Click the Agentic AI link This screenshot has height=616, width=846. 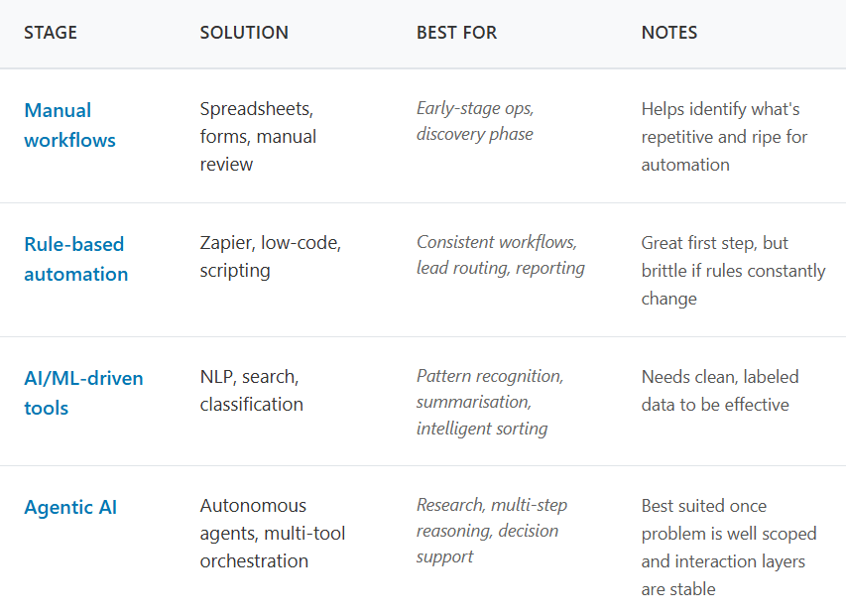pyautogui.click(x=70, y=508)
